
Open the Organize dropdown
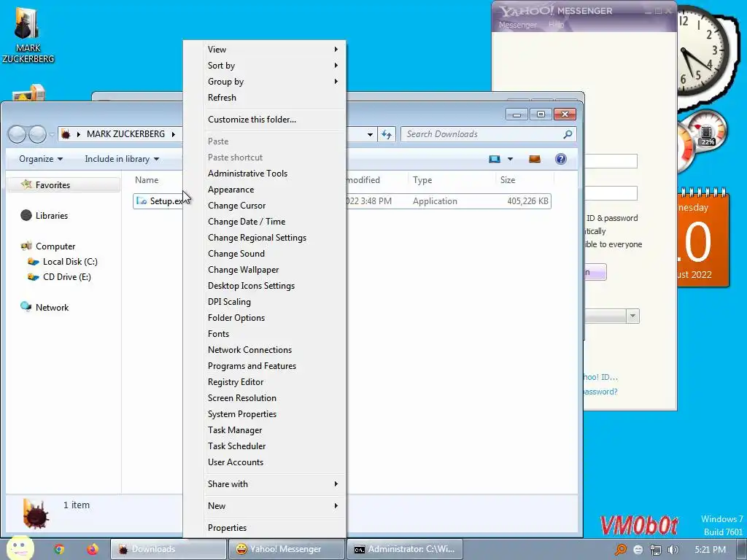(41, 159)
